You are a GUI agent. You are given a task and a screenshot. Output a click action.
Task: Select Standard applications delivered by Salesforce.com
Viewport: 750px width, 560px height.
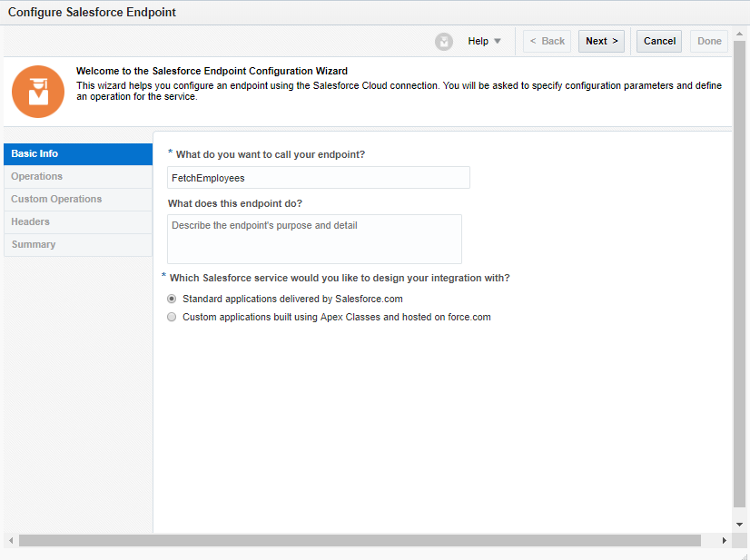(172, 299)
